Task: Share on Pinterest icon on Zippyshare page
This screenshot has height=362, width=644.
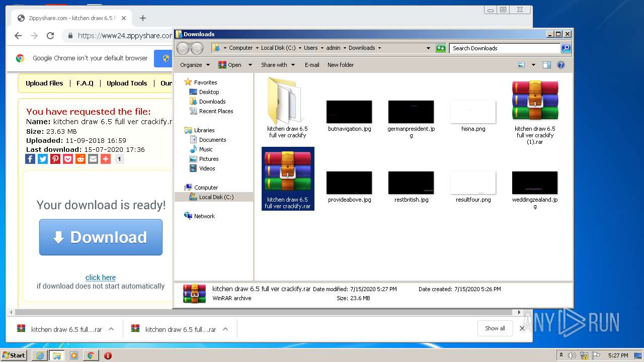Action: click(x=55, y=159)
